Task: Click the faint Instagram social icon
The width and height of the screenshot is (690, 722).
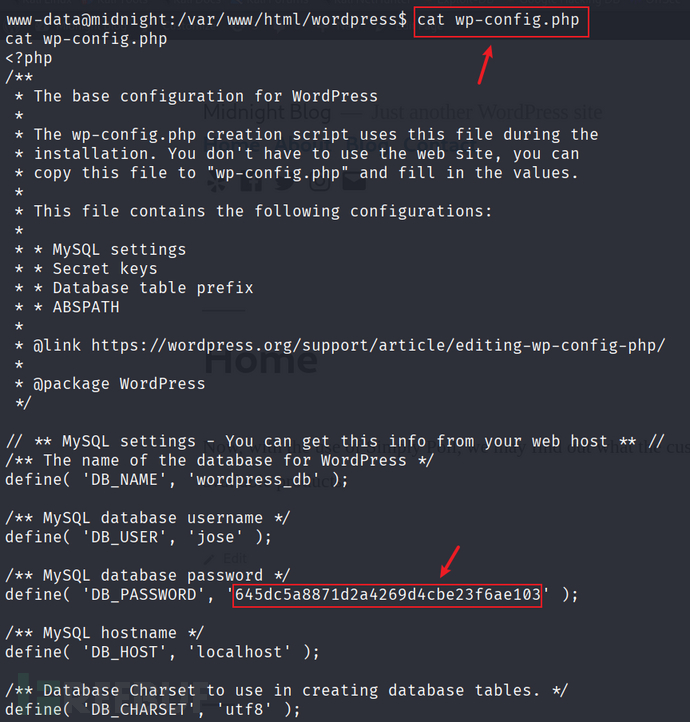Action: pyautogui.click(x=319, y=183)
